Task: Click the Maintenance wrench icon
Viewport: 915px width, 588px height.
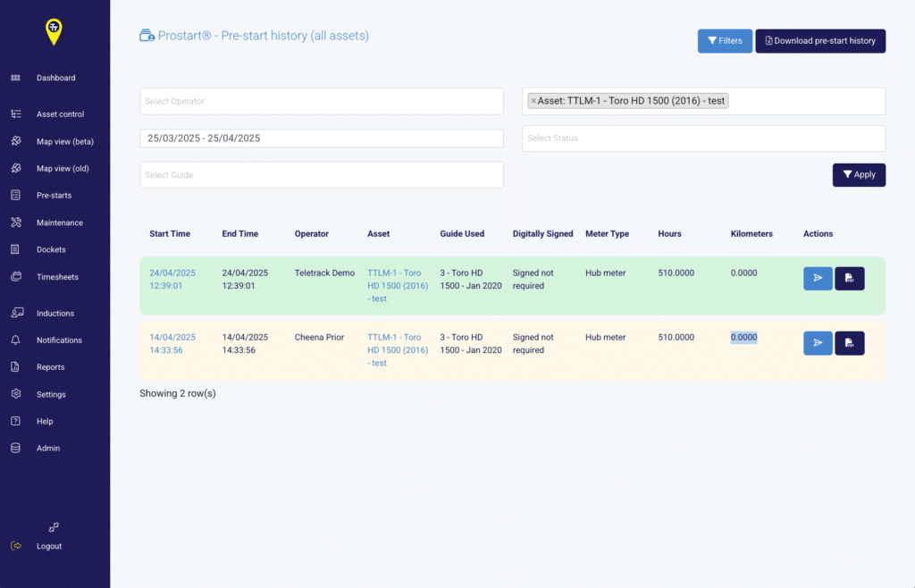Action: [x=16, y=223]
